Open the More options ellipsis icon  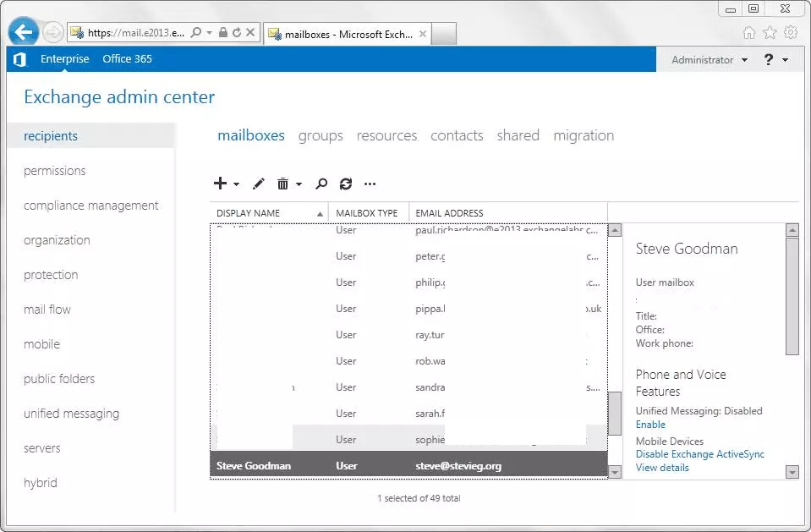click(x=370, y=184)
